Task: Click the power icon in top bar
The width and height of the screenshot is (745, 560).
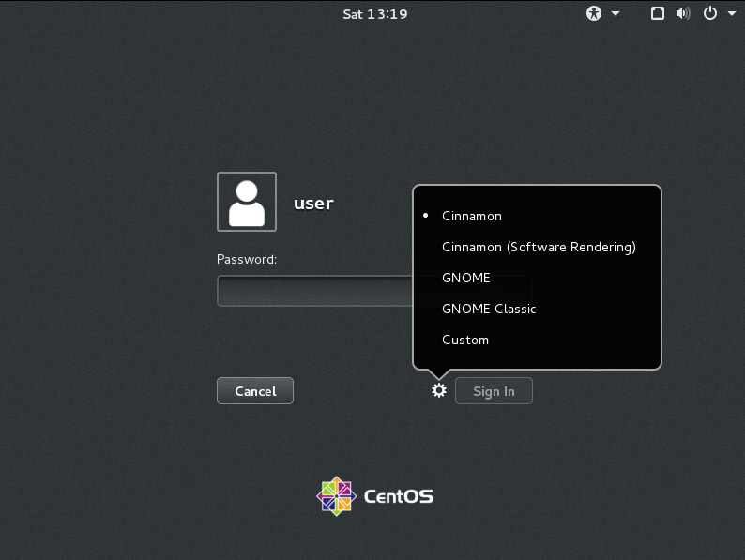Action: (x=710, y=13)
